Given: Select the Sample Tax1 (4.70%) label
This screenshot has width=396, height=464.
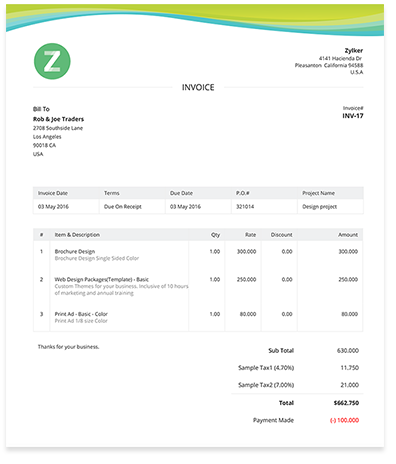Looking at the screenshot, I should [x=266, y=368].
